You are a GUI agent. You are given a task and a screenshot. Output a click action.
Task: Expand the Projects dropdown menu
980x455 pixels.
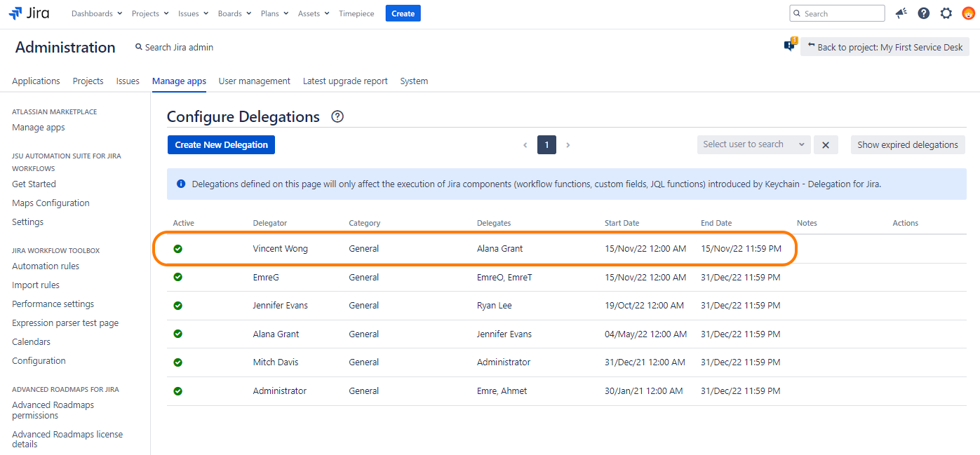[x=150, y=13]
